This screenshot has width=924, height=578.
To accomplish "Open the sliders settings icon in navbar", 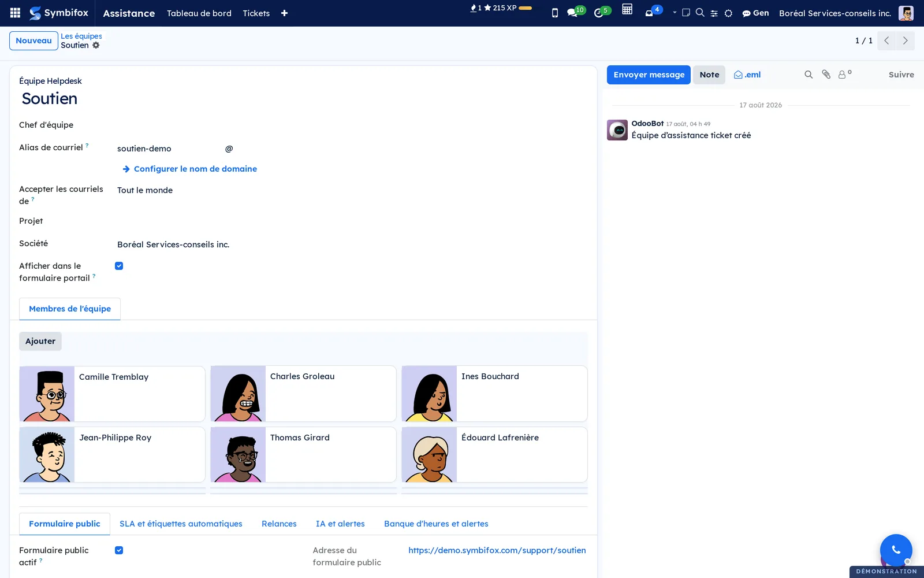I will (714, 13).
